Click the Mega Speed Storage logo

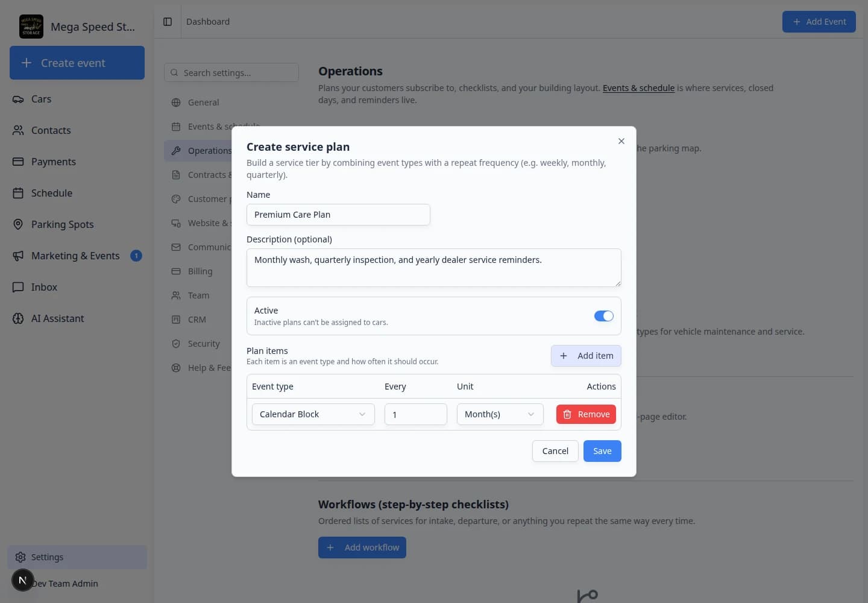point(31,27)
